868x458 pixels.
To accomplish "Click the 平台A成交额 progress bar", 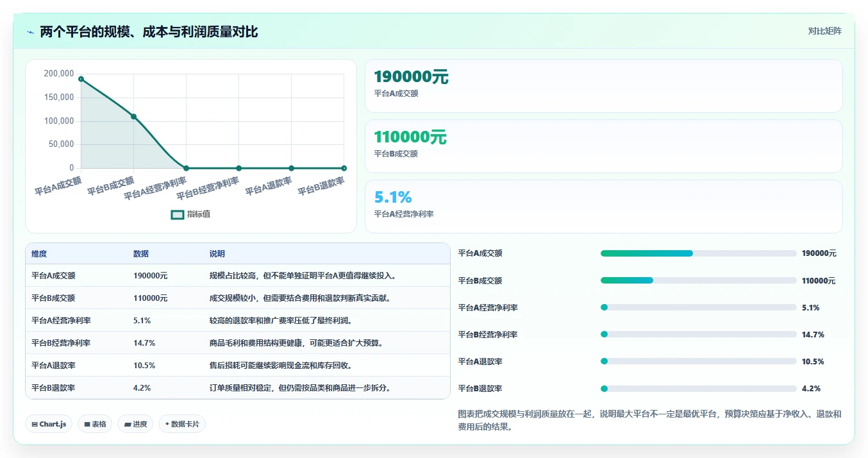I will click(x=698, y=253).
